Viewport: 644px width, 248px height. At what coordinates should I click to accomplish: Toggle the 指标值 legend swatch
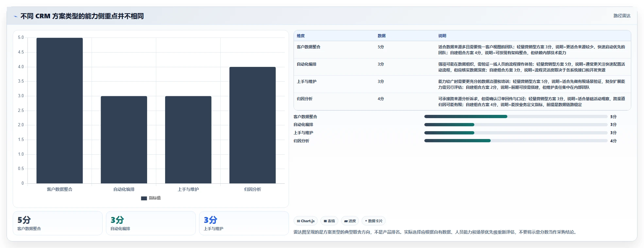pyautogui.click(x=144, y=198)
